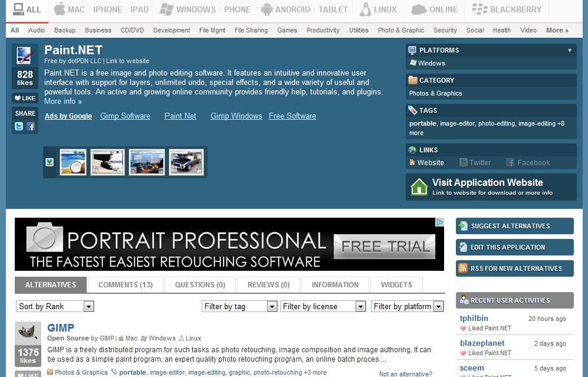The height and width of the screenshot is (377, 588).
Task: Switch to the Questions (0) tab
Action: (x=200, y=285)
